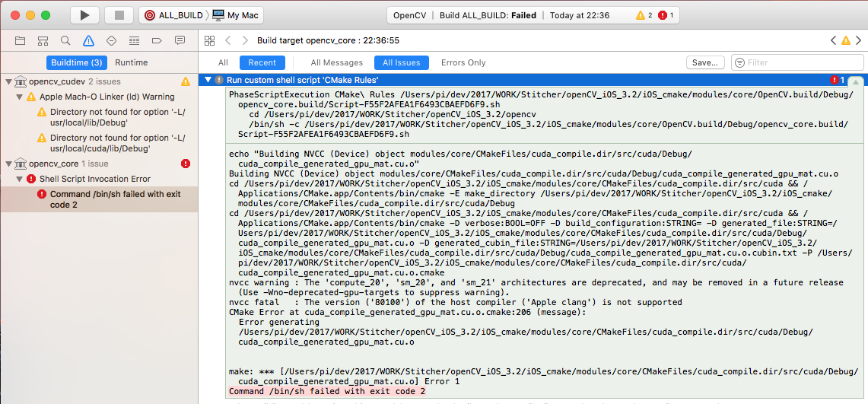Show All Messages in the log
The height and width of the screenshot is (404, 868).
[x=336, y=62]
